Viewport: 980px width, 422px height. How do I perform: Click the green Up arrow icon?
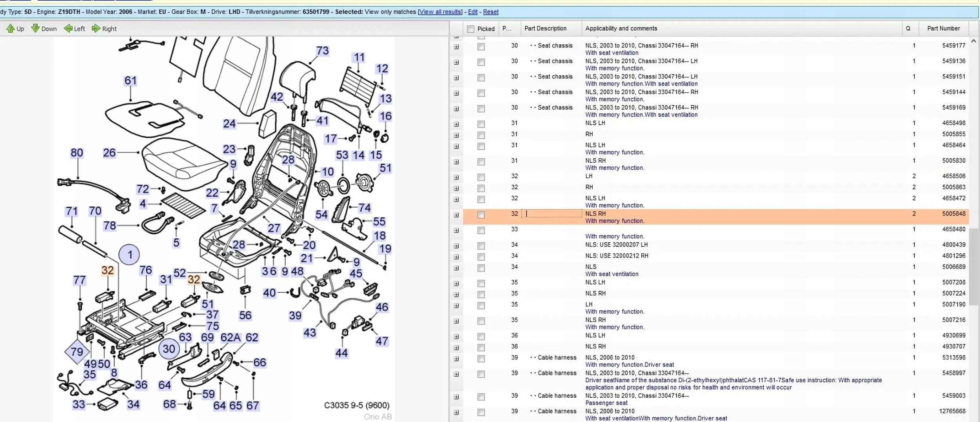[x=10, y=28]
